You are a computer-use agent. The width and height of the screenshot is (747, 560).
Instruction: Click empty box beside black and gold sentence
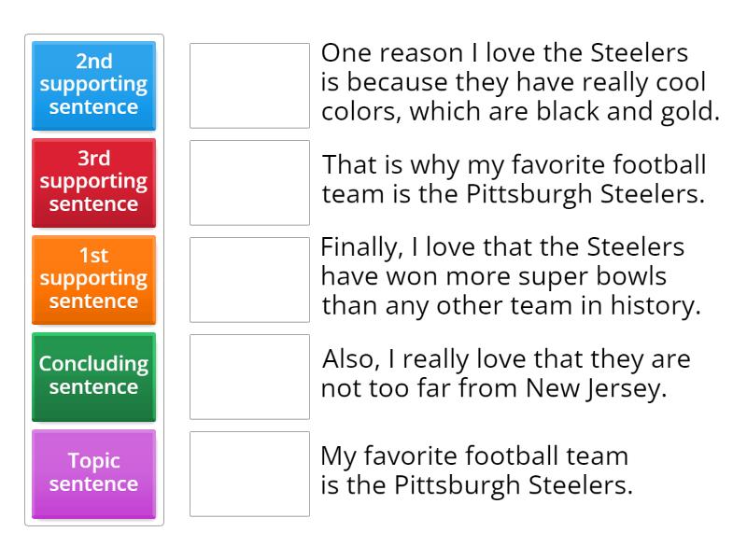249,85
